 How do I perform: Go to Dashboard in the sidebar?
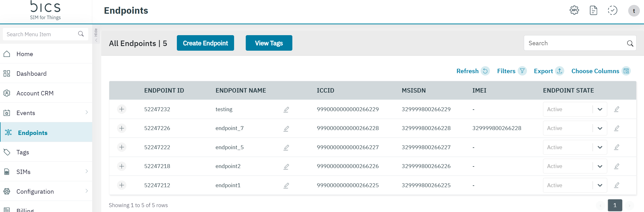coord(31,74)
